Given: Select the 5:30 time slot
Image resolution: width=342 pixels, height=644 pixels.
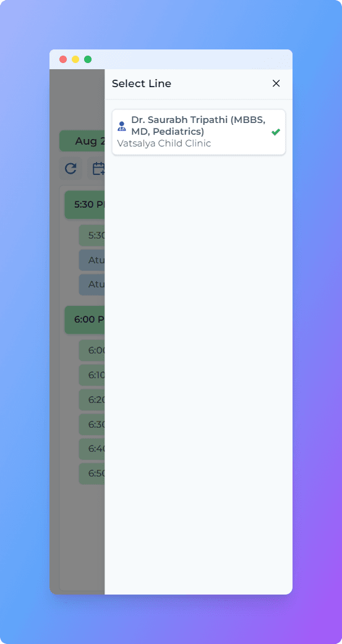Looking at the screenshot, I should click(x=92, y=235).
